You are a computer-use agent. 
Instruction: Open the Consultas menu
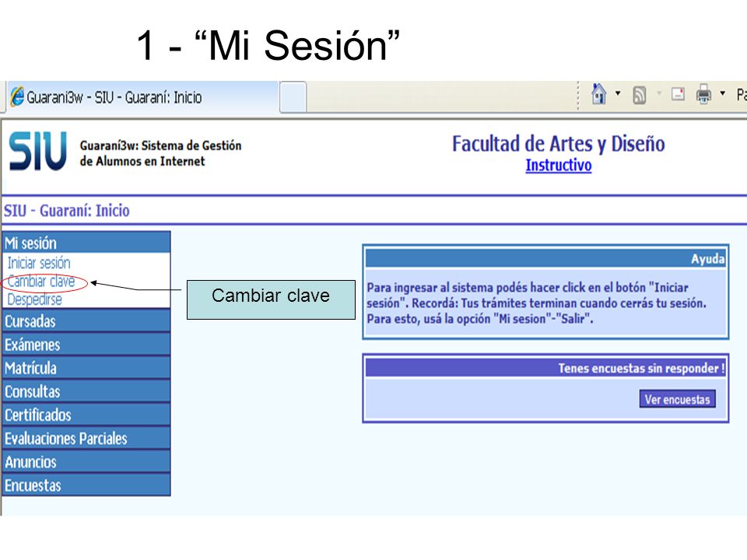point(86,391)
